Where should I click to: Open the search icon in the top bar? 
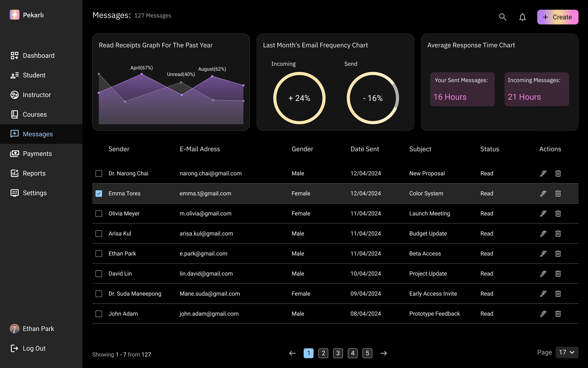503,17
